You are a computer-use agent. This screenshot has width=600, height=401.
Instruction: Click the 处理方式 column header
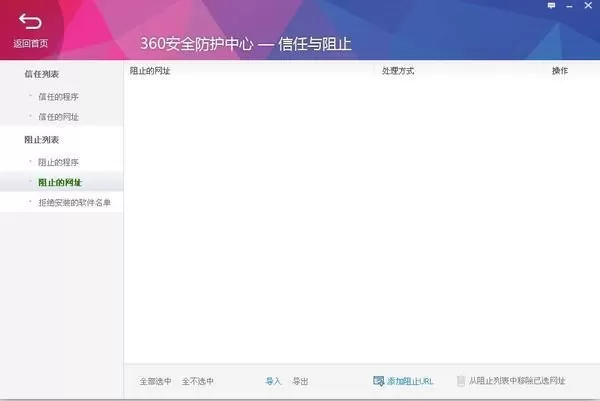coord(398,71)
